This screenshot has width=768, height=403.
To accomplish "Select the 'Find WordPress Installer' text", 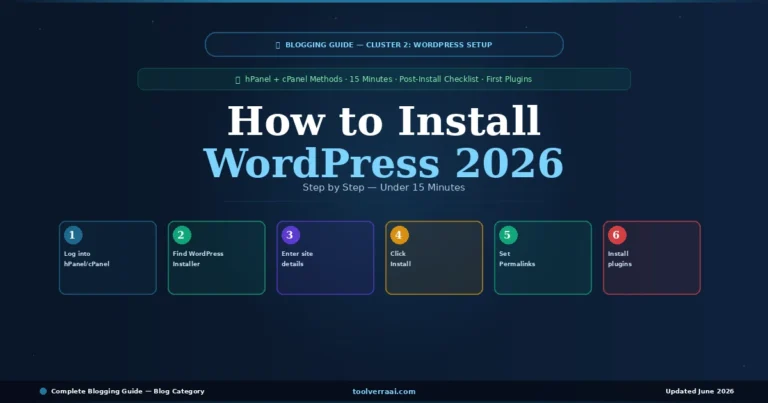I will click(x=198, y=259).
